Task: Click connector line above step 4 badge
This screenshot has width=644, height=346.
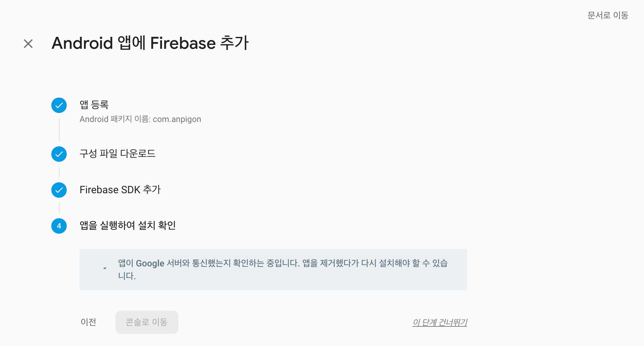Action: click(x=59, y=208)
